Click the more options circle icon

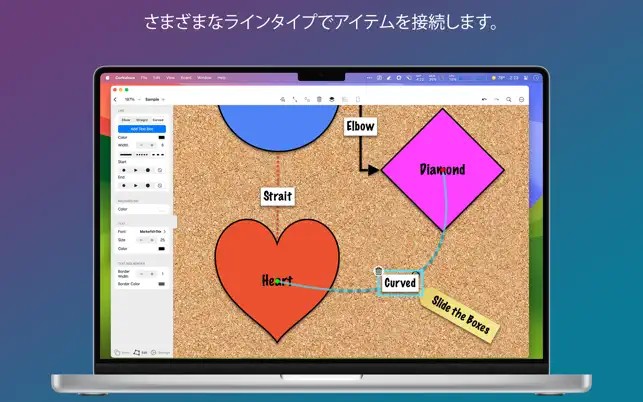click(x=522, y=99)
